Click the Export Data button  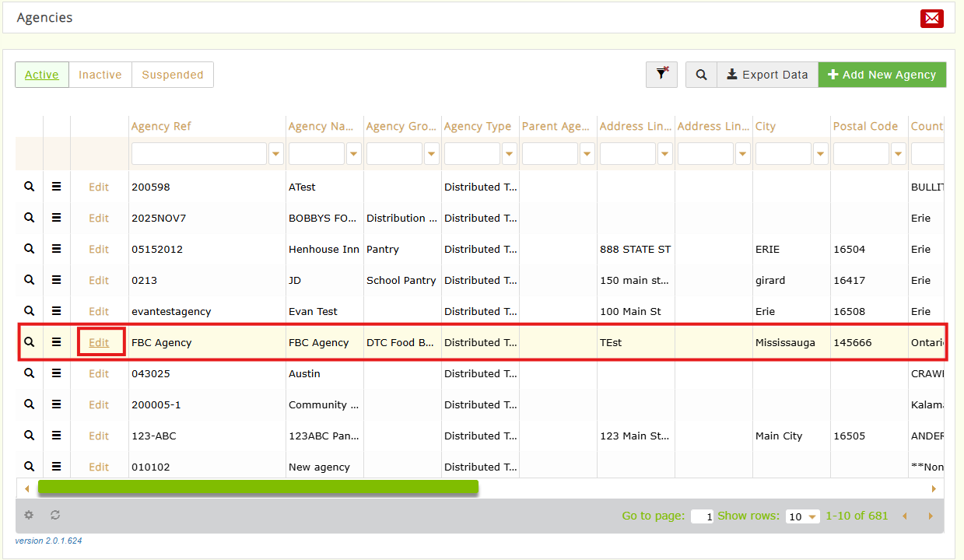click(767, 75)
